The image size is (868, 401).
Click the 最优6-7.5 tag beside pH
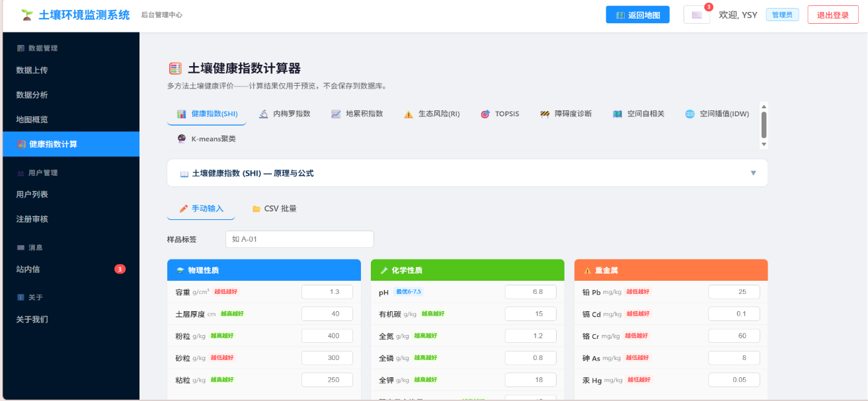point(408,292)
